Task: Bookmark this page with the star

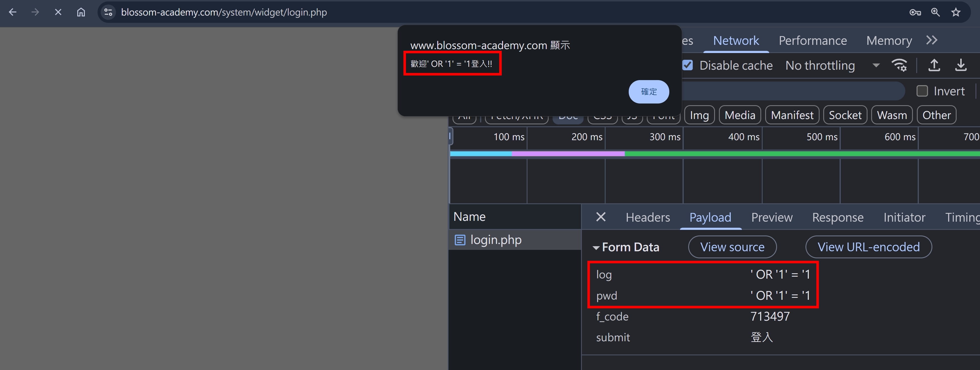Action: (x=956, y=12)
